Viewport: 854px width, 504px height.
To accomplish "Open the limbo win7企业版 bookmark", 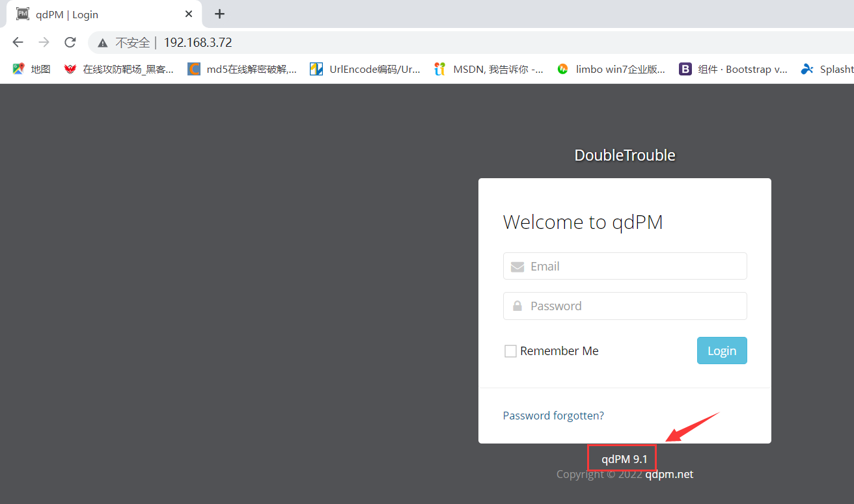I will 611,69.
